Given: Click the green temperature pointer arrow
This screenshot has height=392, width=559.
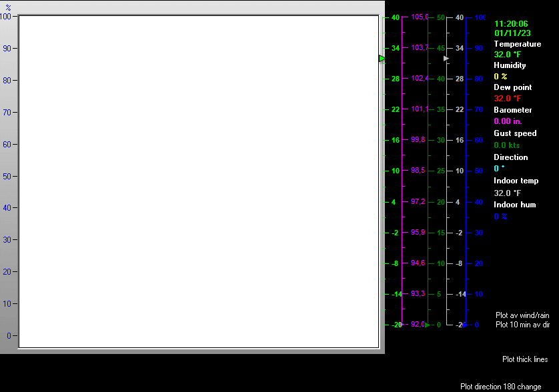Looking at the screenshot, I should tap(382, 59).
